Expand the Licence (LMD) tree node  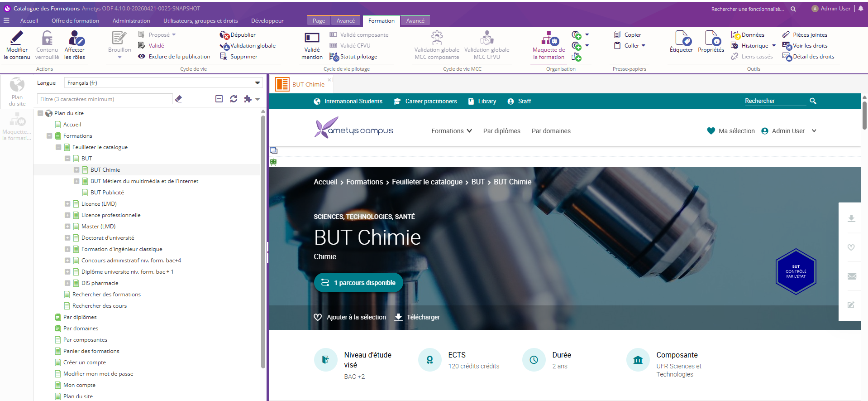tap(67, 204)
